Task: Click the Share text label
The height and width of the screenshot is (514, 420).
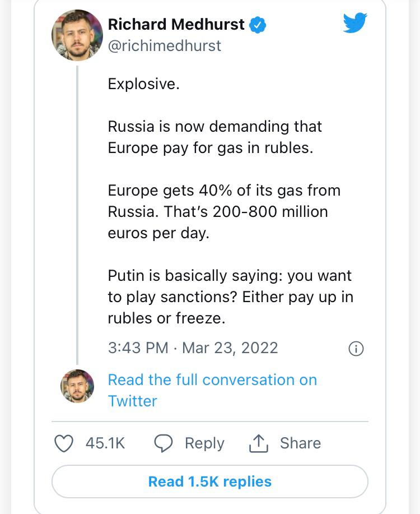Action: [x=300, y=443]
